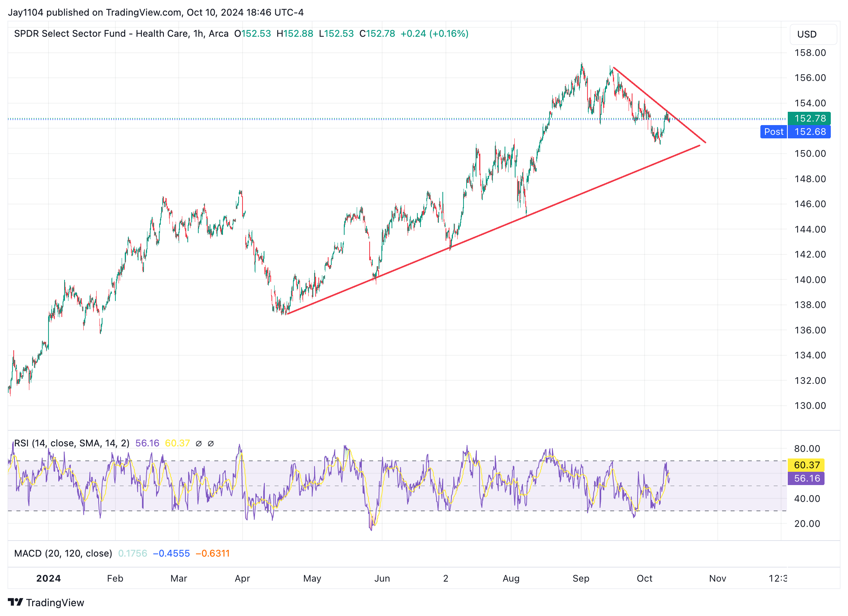Click the MACD value −0.6311
The width and height of the screenshot is (848, 616).
(212, 553)
